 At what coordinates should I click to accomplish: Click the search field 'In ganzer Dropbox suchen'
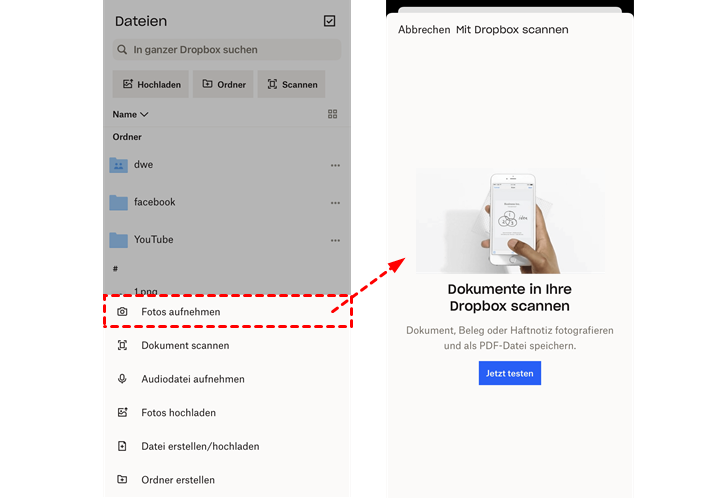(227, 49)
